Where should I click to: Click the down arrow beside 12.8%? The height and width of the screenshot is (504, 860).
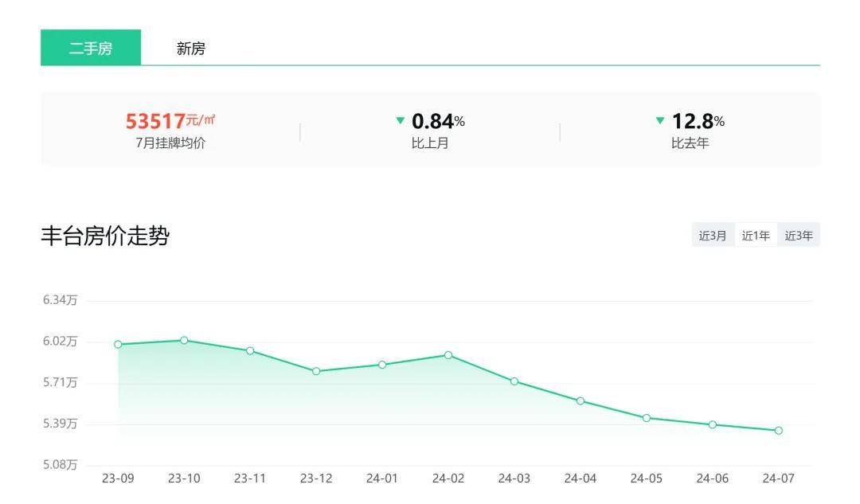pyautogui.click(x=660, y=120)
